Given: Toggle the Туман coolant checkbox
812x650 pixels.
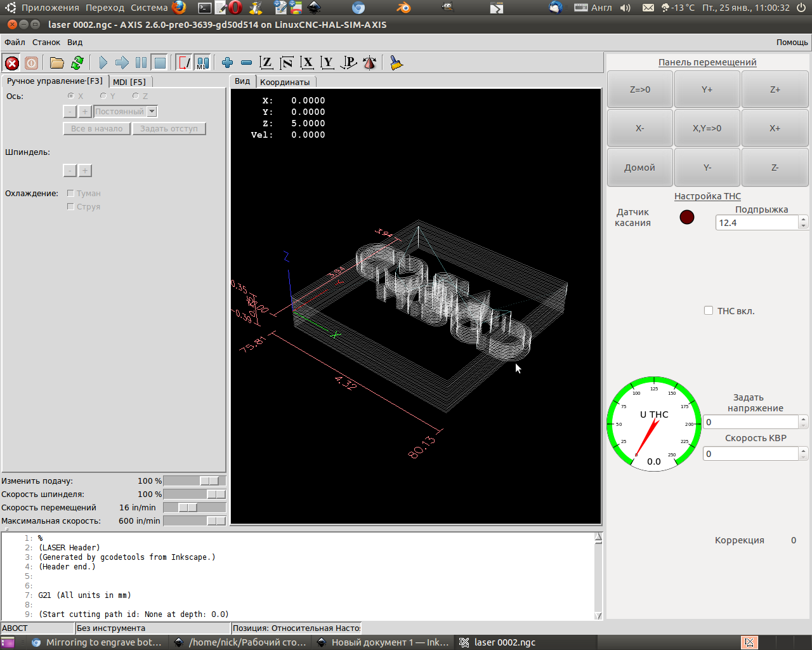Looking at the screenshot, I should [70, 193].
